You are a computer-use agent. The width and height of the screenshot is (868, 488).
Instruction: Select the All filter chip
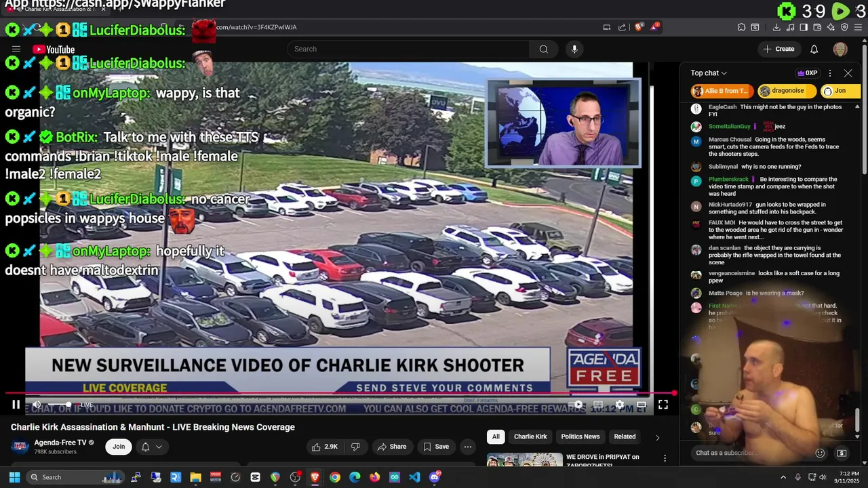[x=496, y=436]
